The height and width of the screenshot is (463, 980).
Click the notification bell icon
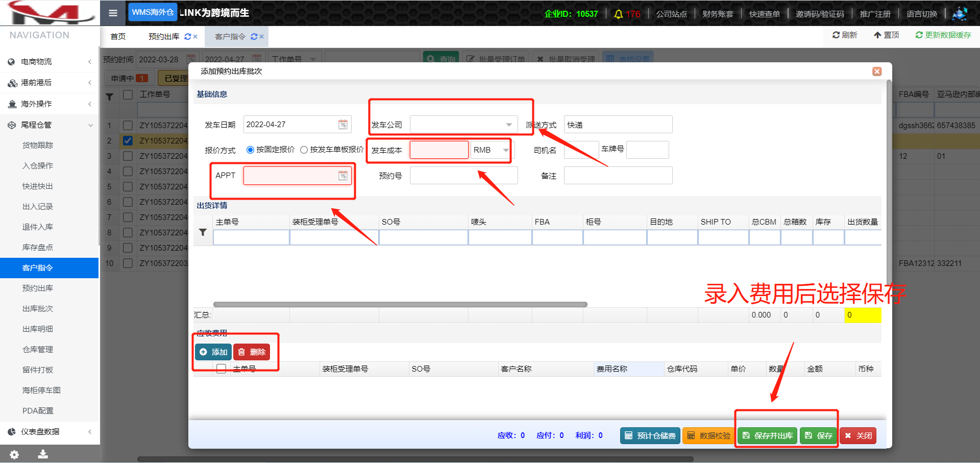pyautogui.click(x=618, y=14)
